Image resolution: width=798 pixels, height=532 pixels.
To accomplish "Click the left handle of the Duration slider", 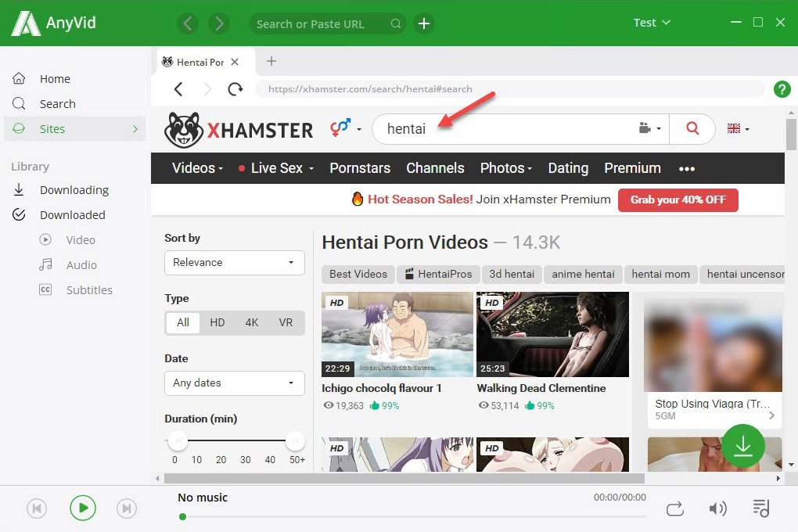I will pos(178,440).
